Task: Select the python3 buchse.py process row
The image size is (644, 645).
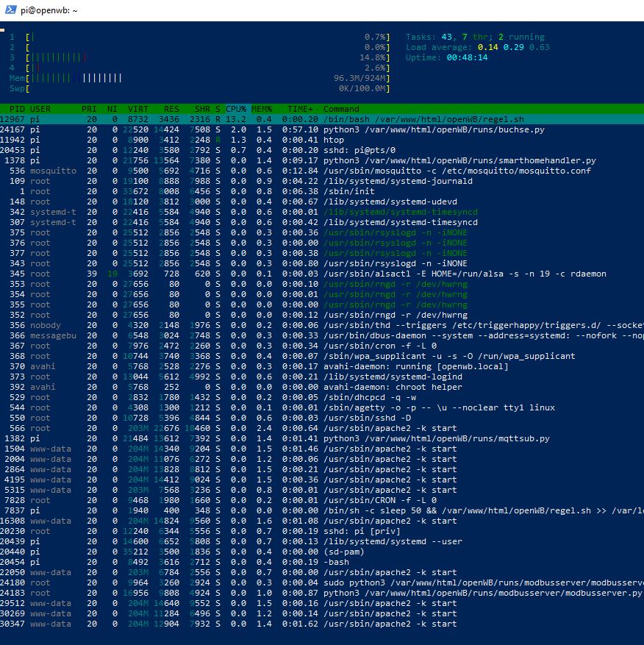Action: click(412, 129)
